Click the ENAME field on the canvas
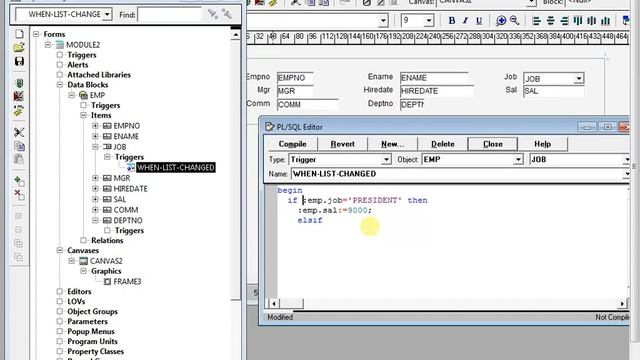Screen dimensions: 640x360 [434, 78]
